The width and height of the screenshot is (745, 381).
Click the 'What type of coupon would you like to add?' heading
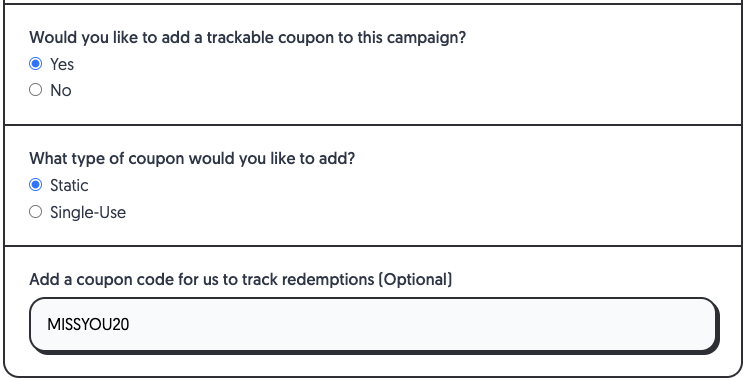192,158
